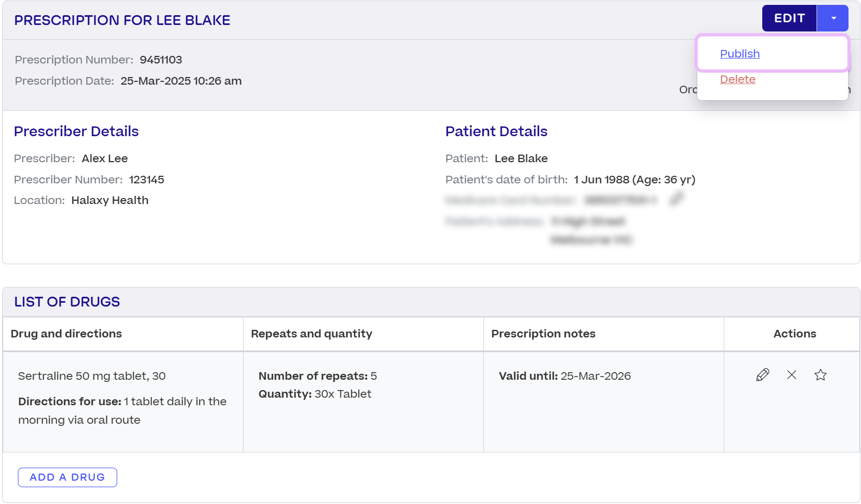
Task: Click the Prescription for Lee Blake title
Action: [x=122, y=20]
